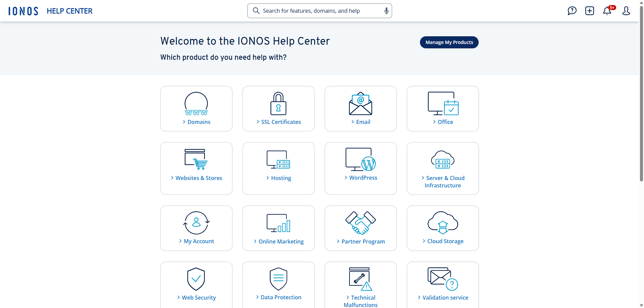This screenshot has height=308, width=644.
Task: Open the Online Marketing link
Action: tap(278, 241)
